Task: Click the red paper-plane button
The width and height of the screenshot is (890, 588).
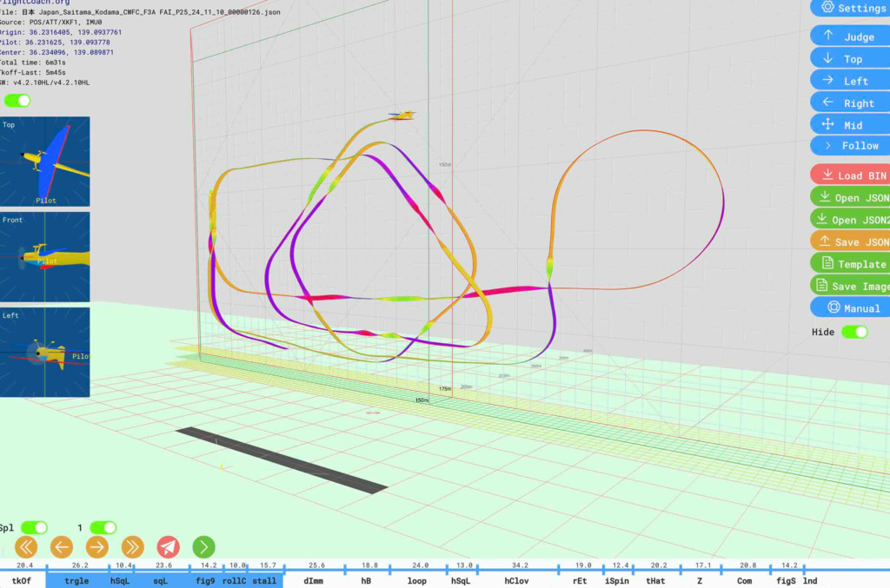Action: (168, 547)
